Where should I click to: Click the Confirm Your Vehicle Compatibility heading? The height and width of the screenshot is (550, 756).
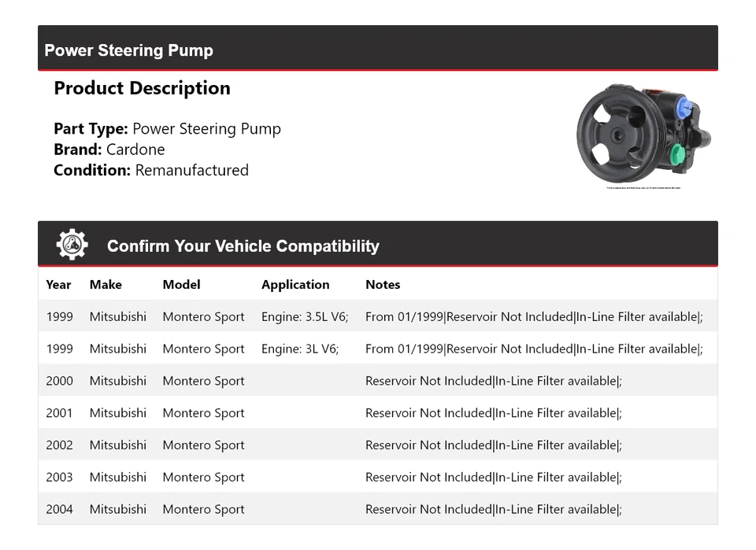pyautogui.click(x=243, y=246)
